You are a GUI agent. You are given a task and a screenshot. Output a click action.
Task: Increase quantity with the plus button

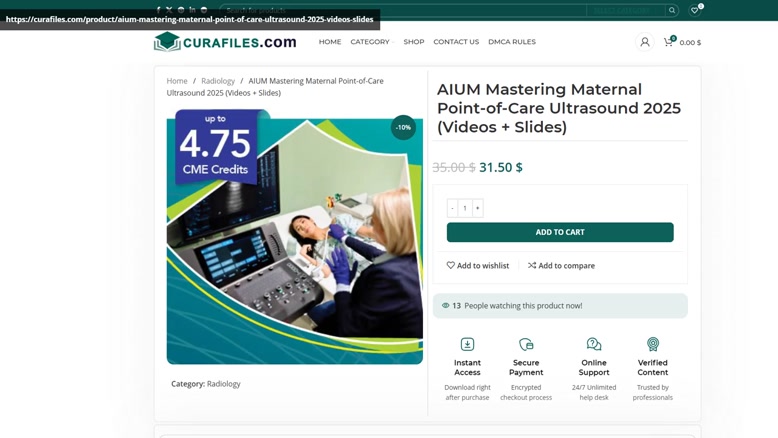[477, 208]
